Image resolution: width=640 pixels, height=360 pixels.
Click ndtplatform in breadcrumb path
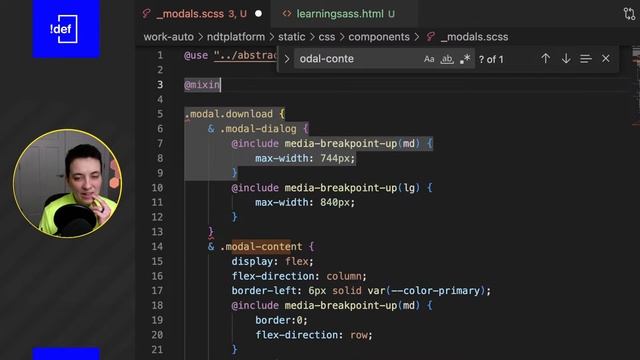tap(236, 37)
